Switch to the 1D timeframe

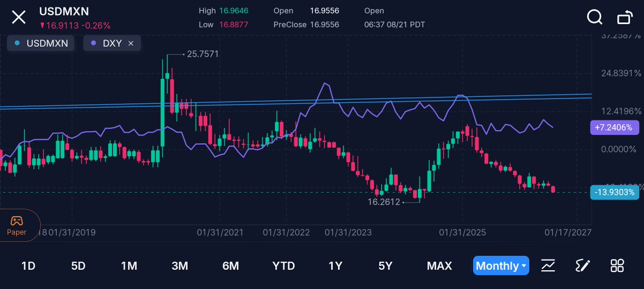pos(28,265)
